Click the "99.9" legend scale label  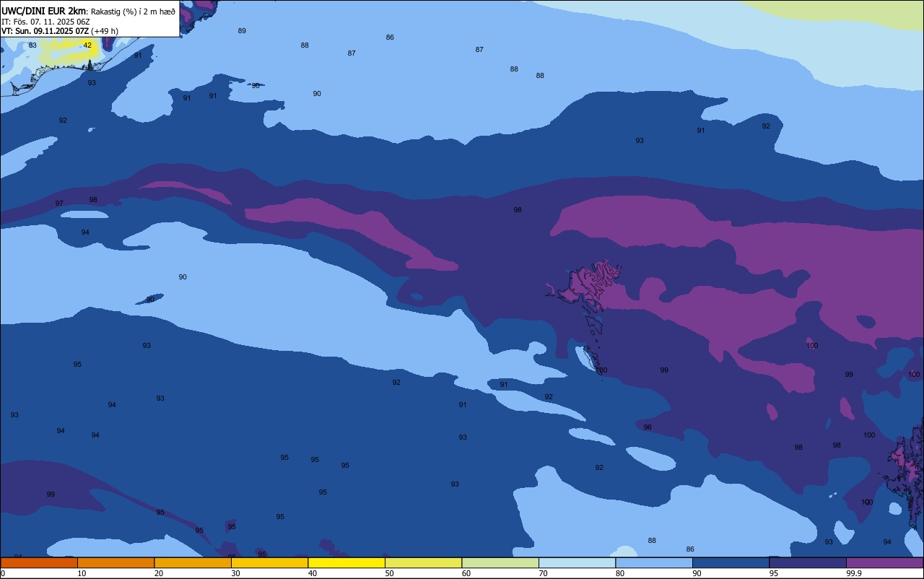click(x=854, y=573)
